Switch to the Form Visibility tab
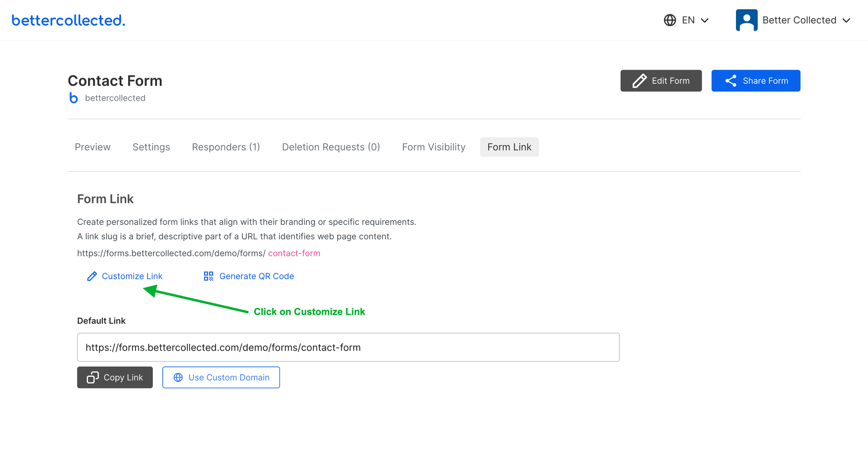The width and height of the screenshot is (868, 475). click(x=433, y=147)
